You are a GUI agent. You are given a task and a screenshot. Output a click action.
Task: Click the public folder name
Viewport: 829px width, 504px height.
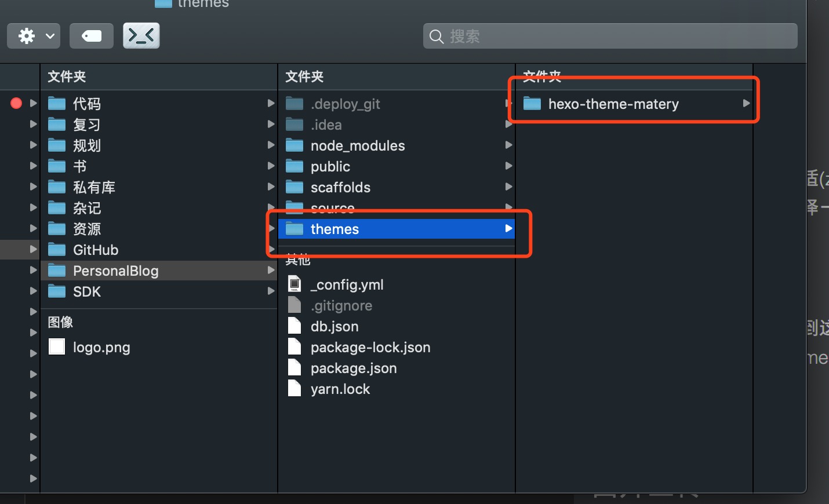click(x=330, y=166)
